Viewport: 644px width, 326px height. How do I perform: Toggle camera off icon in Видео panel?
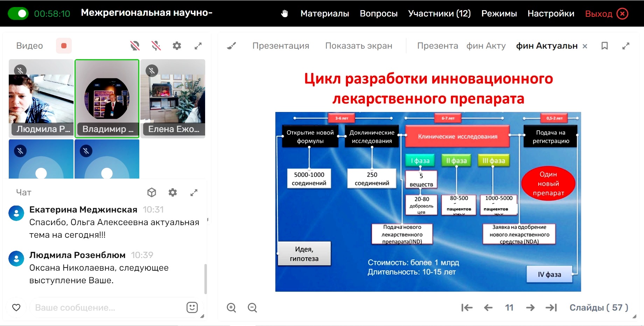135,46
